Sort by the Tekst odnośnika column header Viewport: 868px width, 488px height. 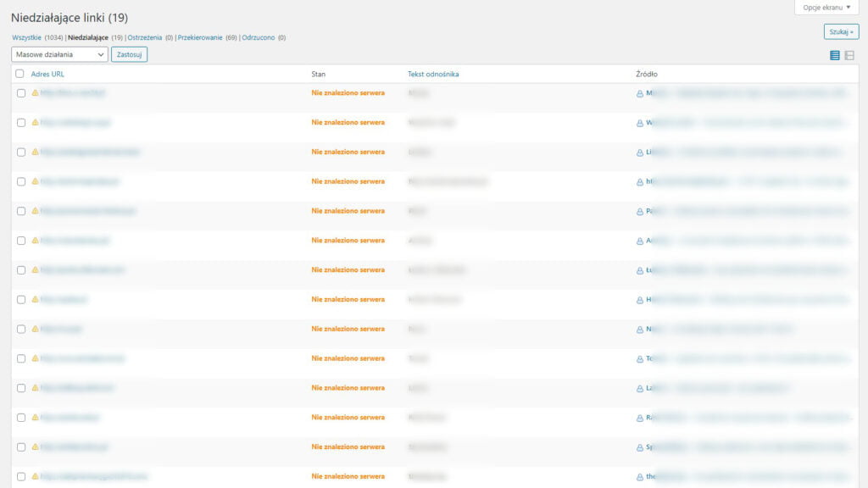point(433,75)
